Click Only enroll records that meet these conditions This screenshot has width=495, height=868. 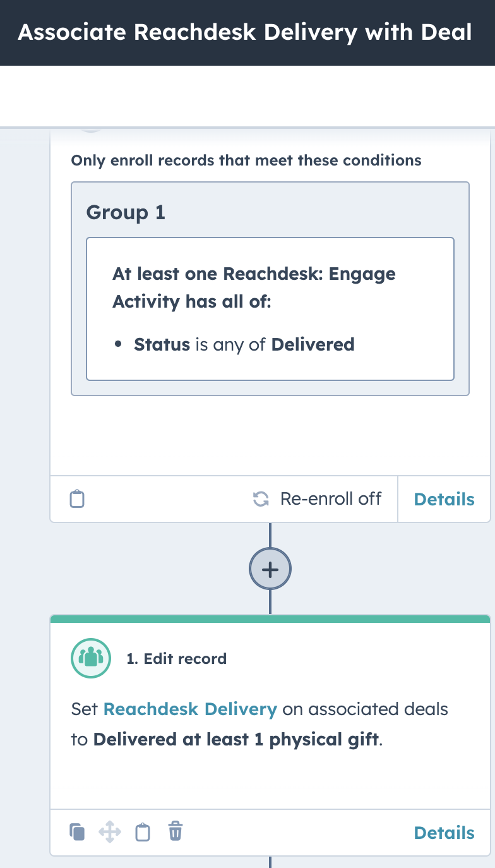click(246, 160)
